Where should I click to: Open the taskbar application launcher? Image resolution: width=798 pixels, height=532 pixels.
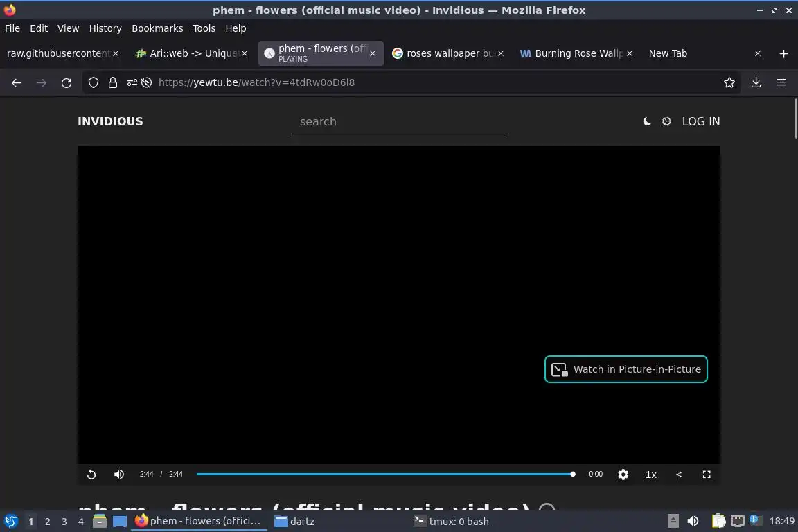pos(10,522)
